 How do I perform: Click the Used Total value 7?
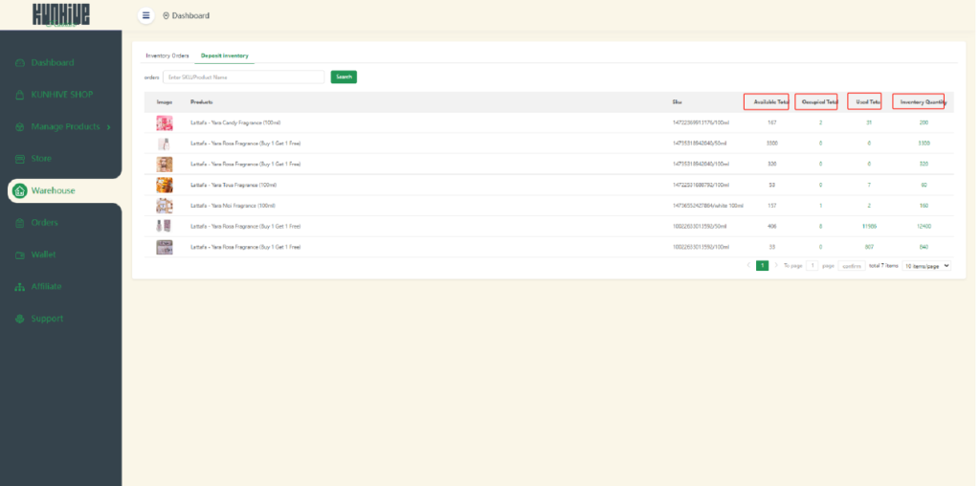869,185
